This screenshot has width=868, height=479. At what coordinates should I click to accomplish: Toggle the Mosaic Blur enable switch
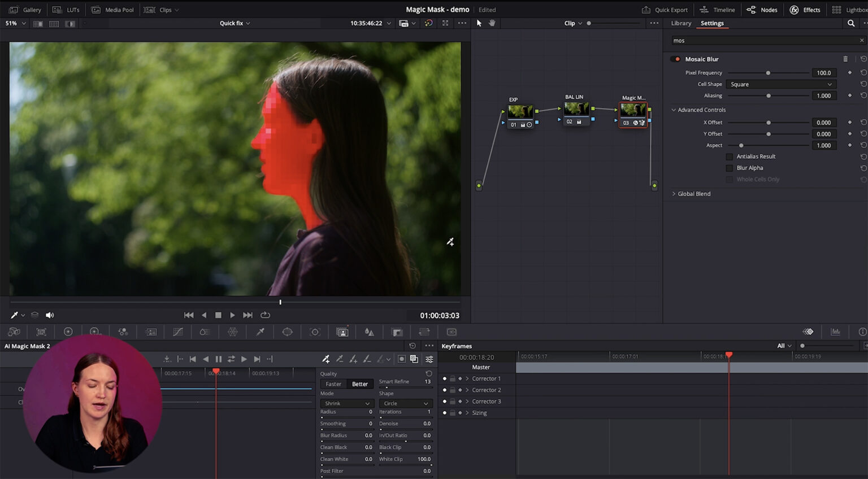676,59
